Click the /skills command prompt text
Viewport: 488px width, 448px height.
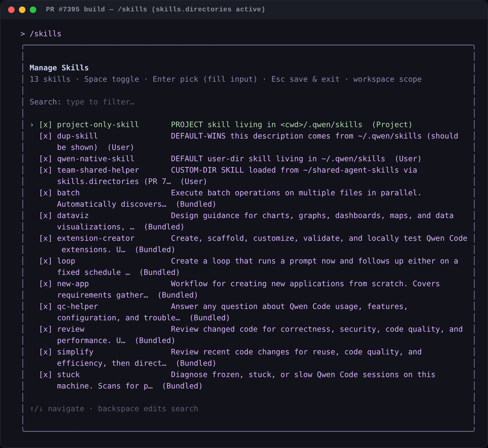[x=45, y=34]
